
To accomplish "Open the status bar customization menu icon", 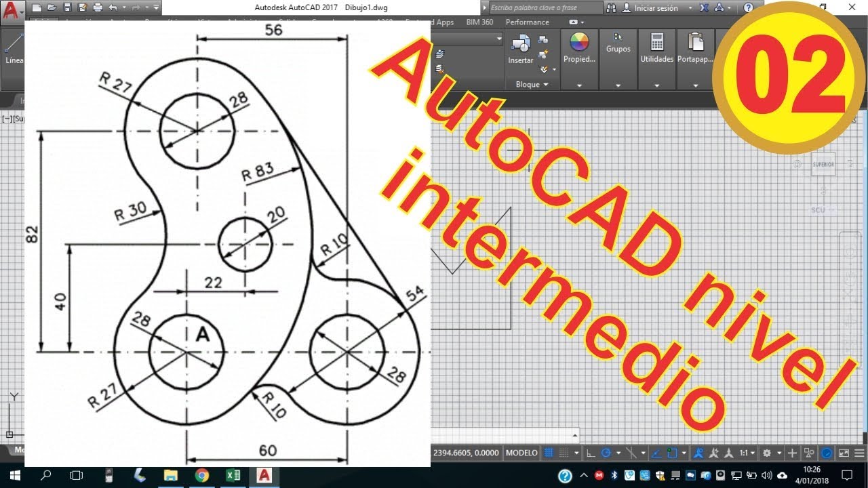I will point(859,453).
